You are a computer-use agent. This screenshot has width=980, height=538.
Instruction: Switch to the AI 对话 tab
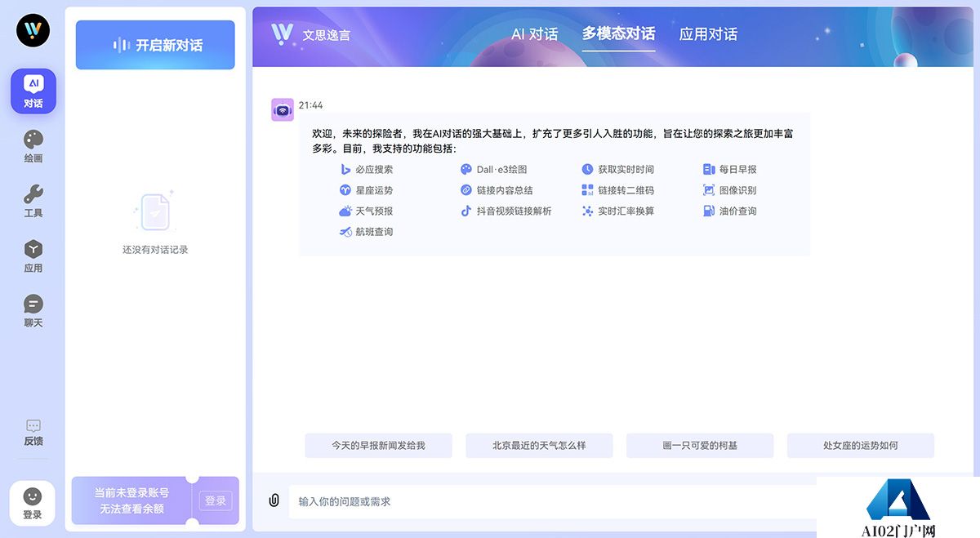pyautogui.click(x=535, y=34)
